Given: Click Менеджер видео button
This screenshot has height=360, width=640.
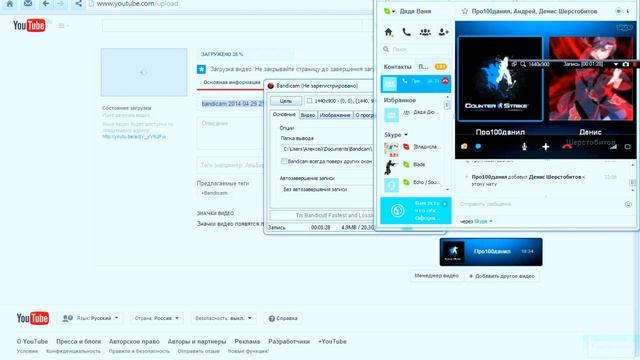Looking at the screenshot, I should click(x=436, y=276).
